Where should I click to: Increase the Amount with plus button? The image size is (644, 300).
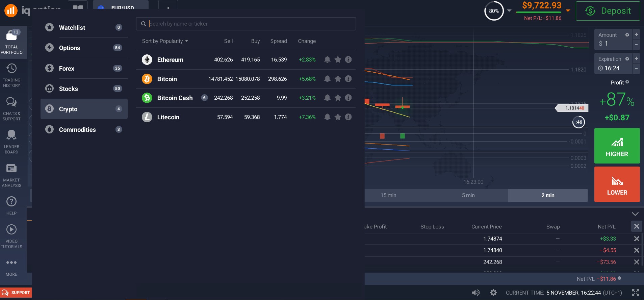click(636, 34)
